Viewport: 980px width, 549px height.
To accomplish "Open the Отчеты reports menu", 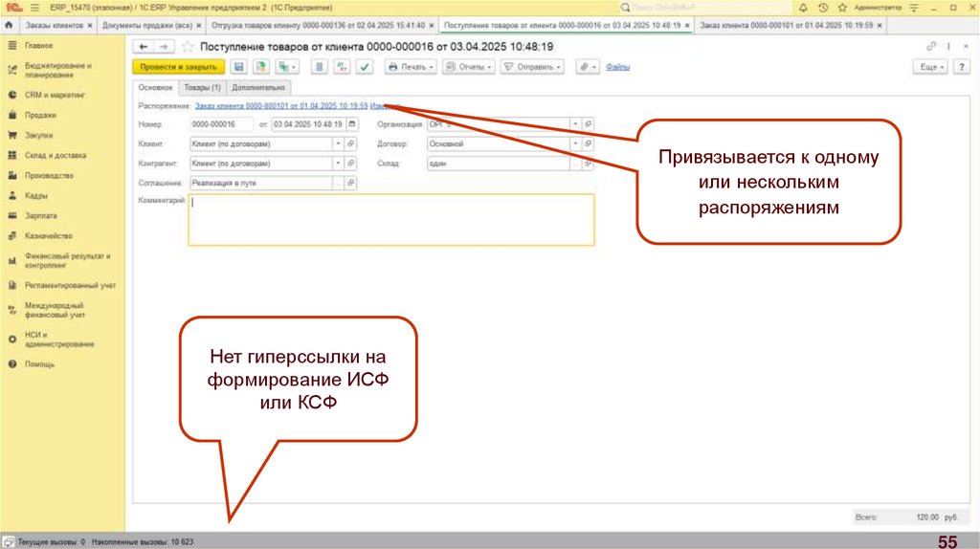I will click(x=469, y=67).
